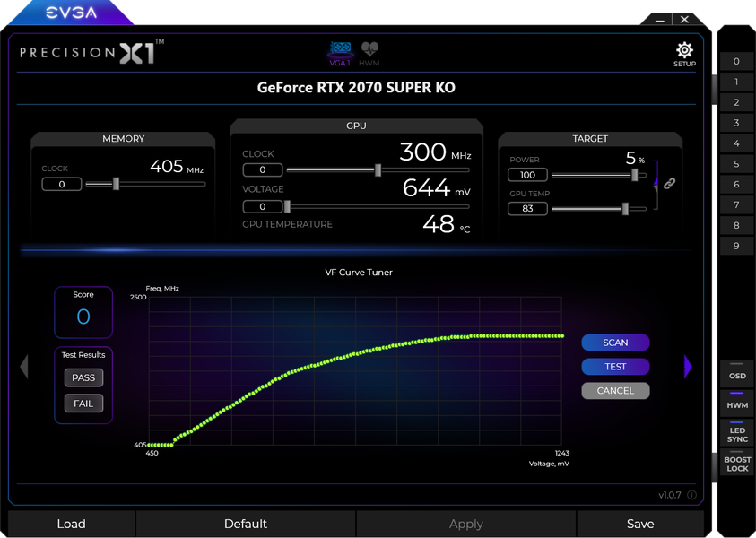Viewport: 756px width, 538px height.
Task: Click the GPU clock offset input field
Action: [x=262, y=169]
